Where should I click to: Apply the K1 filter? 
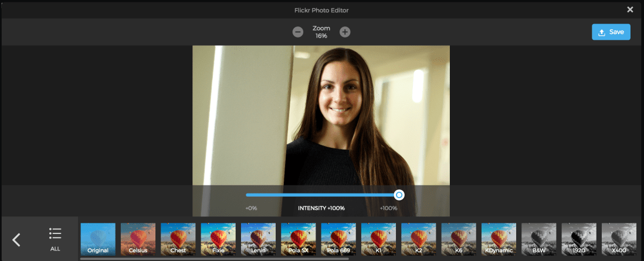pos(378,239)
